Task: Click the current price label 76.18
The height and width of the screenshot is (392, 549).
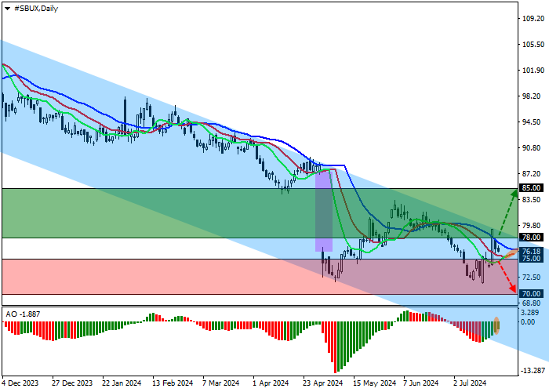Action: pyautogui.click(x=531, y=252)
